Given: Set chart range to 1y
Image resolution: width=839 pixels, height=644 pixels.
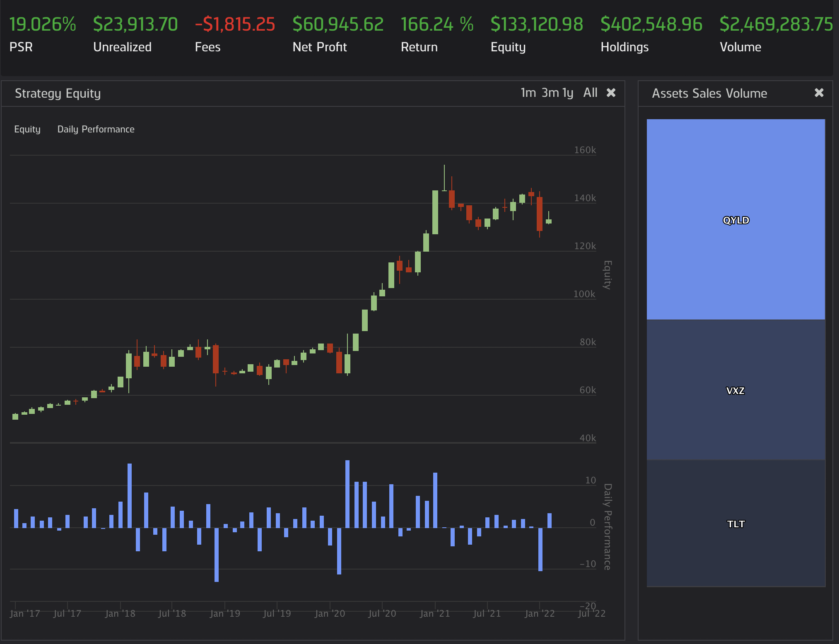Looking at the screenshot, I should tap(568, 93).
